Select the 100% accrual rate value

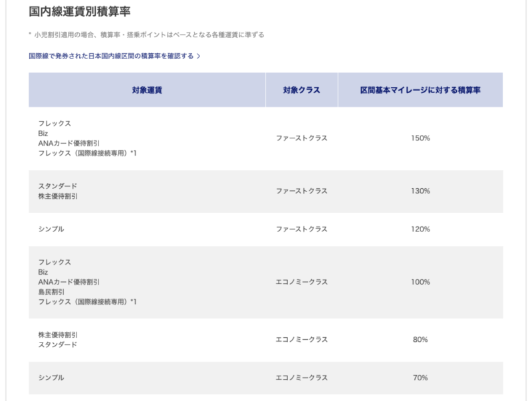tap(420, 282)
